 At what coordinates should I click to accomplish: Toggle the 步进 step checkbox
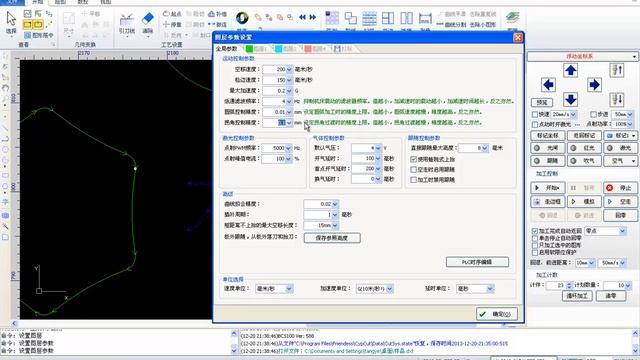coord(593,114)
